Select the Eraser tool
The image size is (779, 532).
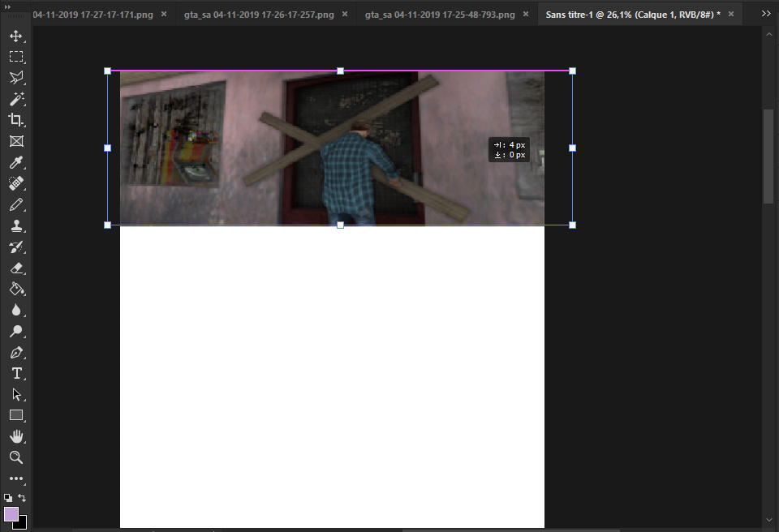[16, 268]
